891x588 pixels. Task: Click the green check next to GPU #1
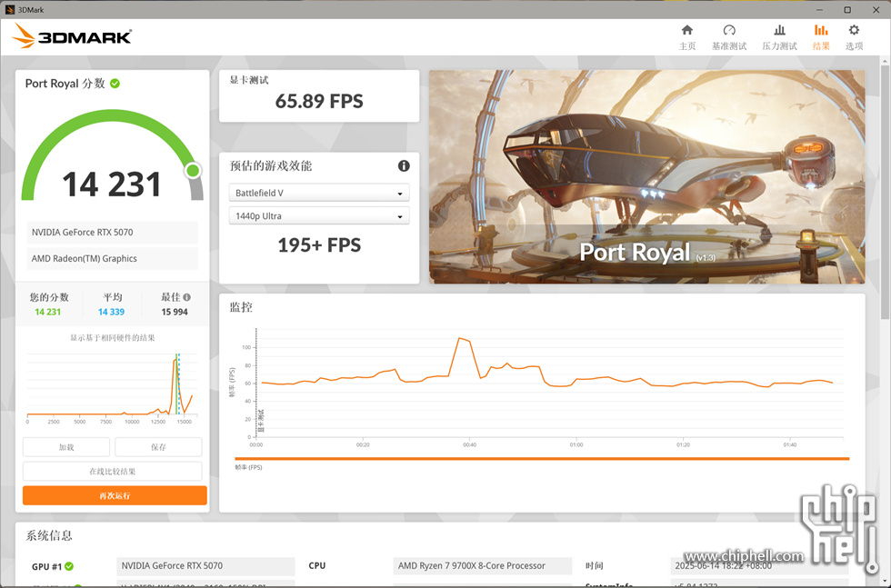coord(69,566)
